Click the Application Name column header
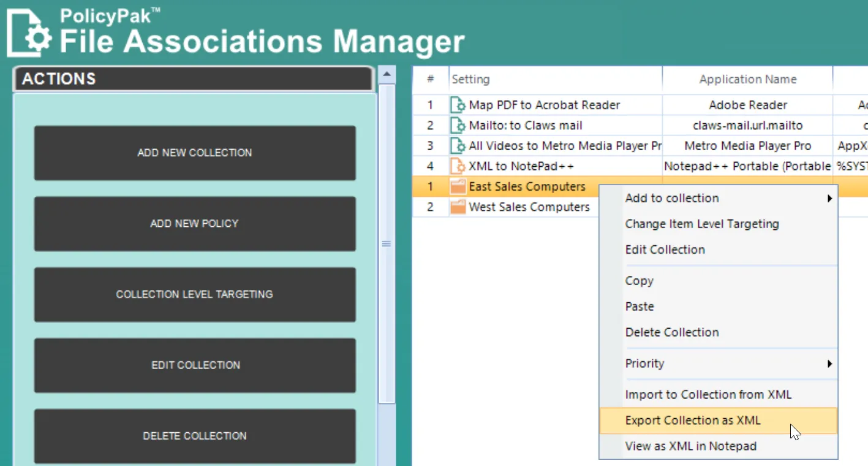This screenshot has height=466, width=868. tap(748, 79)
